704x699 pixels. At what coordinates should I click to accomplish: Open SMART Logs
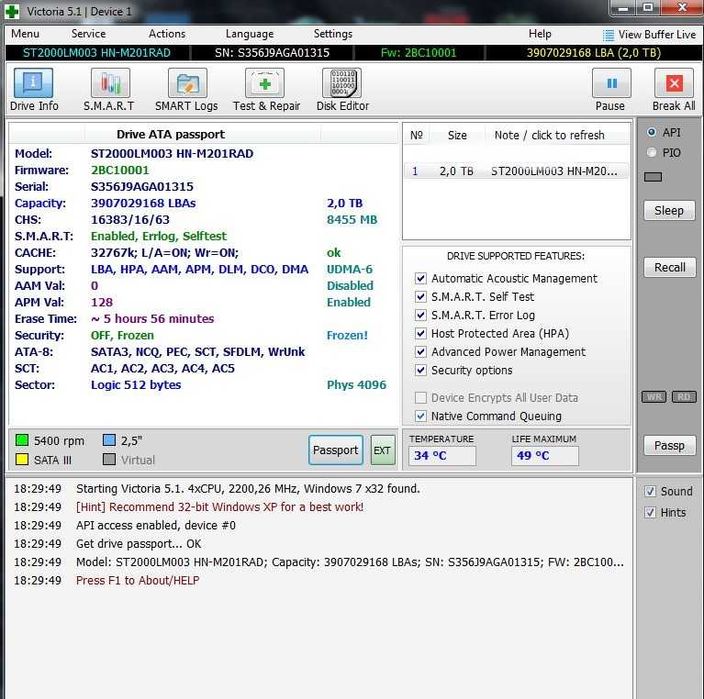[x=187, y=83]
